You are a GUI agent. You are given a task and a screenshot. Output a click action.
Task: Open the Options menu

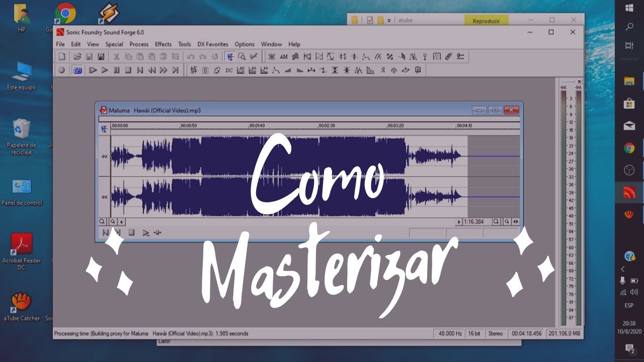[x=245, y=44]
